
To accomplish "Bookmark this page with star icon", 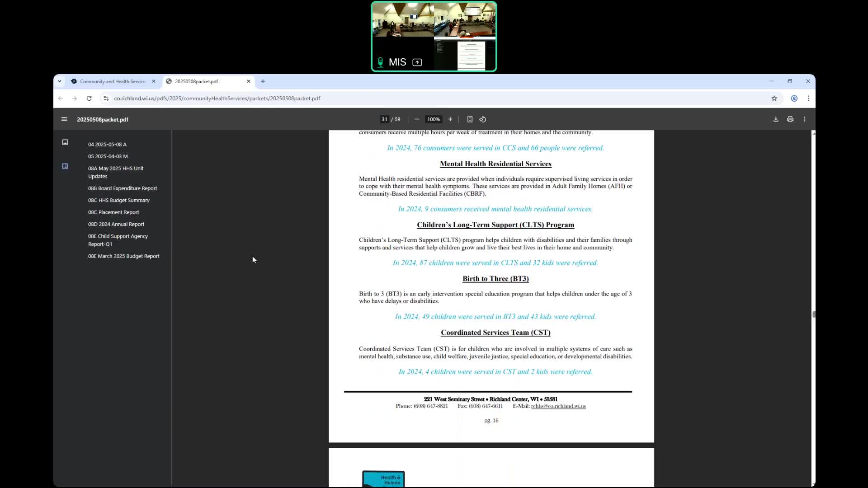I will click(774, 99).
